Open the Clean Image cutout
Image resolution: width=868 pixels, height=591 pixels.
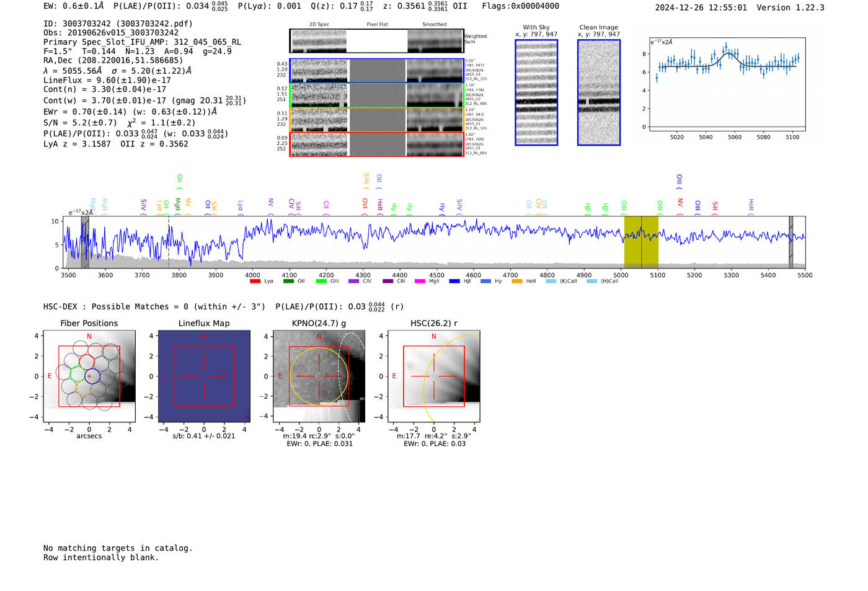coord(599,92)
